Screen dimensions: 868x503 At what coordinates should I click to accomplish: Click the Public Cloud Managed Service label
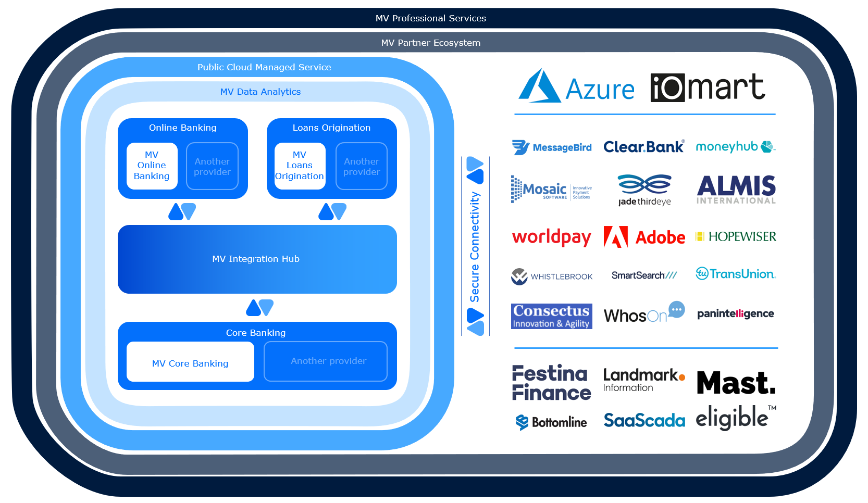264,67
